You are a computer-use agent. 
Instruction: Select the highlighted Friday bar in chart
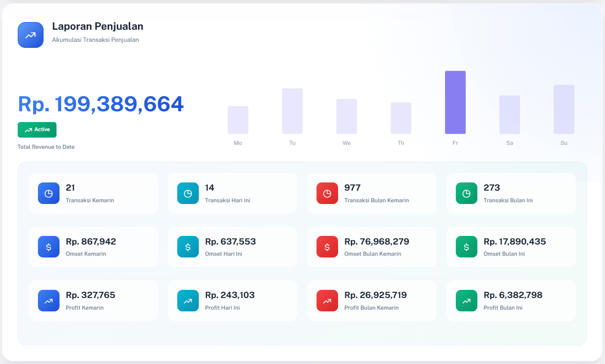coord(455,103)
